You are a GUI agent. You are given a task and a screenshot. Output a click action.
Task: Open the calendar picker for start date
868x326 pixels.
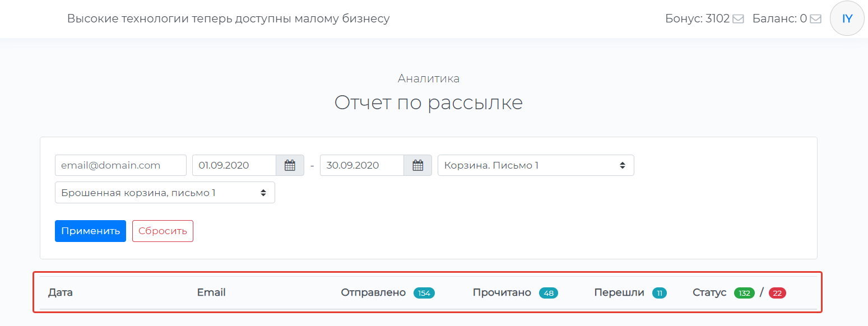(290, 165)
